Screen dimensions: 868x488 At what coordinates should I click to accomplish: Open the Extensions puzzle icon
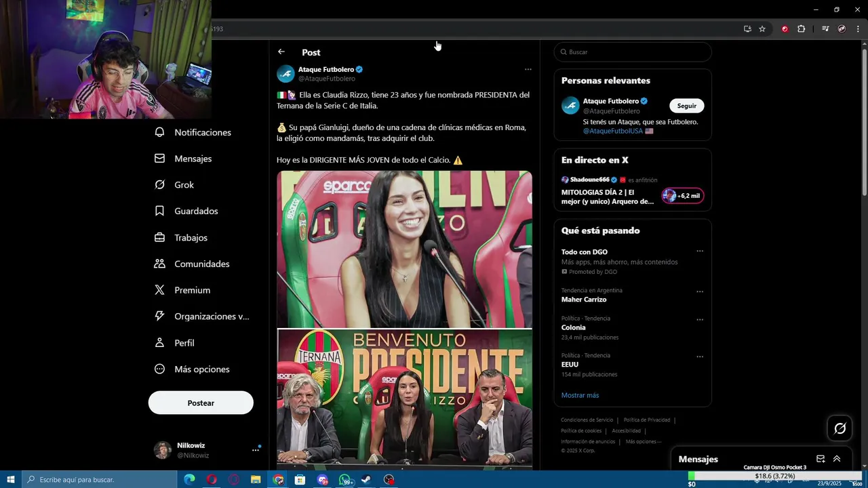[801, 29]
